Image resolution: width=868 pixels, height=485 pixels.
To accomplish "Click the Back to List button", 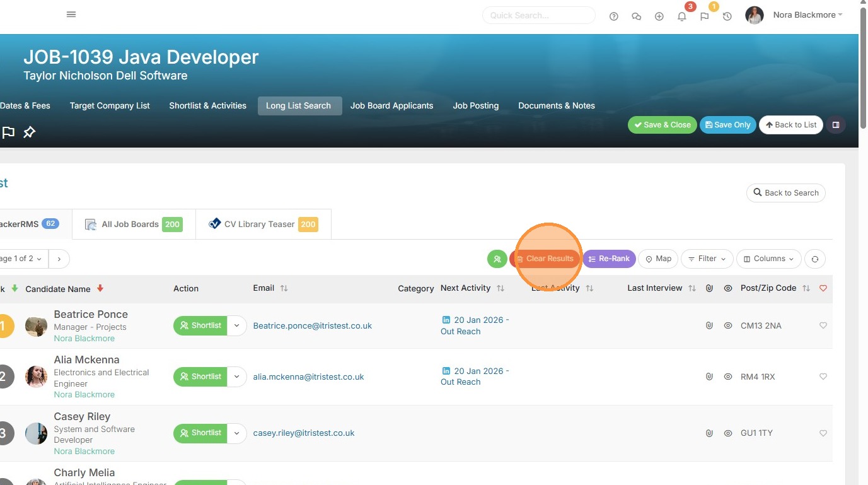I will 791,125.
